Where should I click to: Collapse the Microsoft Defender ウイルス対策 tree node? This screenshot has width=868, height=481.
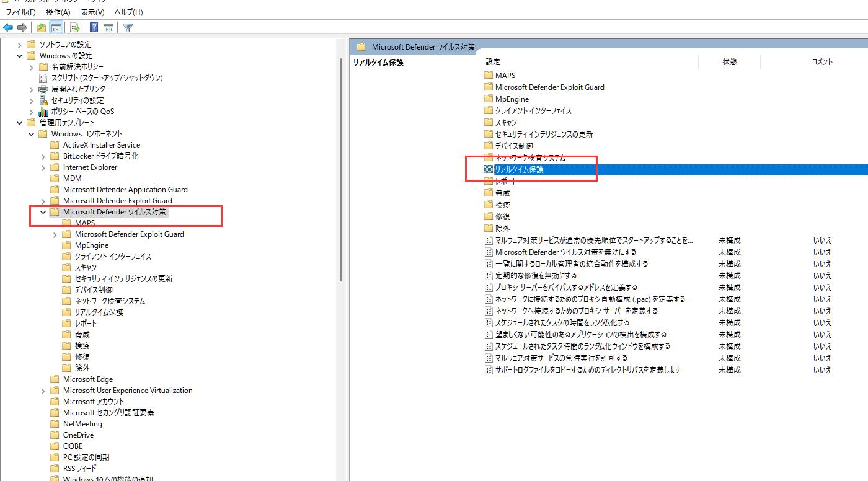[43, 212]
